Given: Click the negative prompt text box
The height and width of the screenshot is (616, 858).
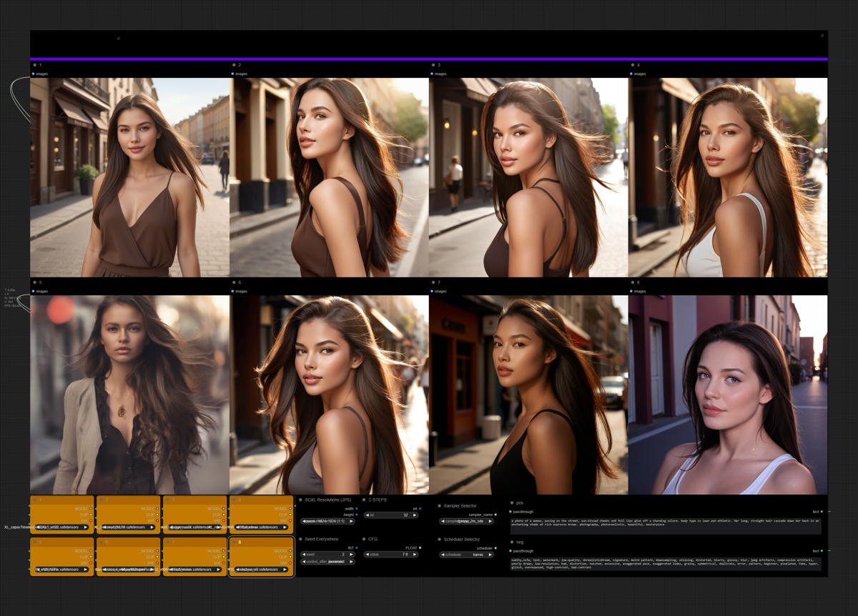Looking at the screenshot, I should point(665,565).
